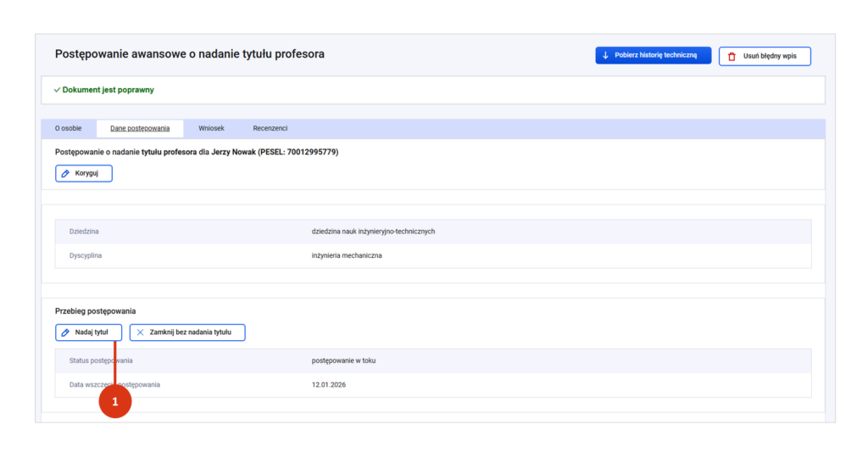Image resolution: width=868 pixels, height=475 pixels.
Task: Click the Dokument jest poprawny status message
Action: click(108, 90)
